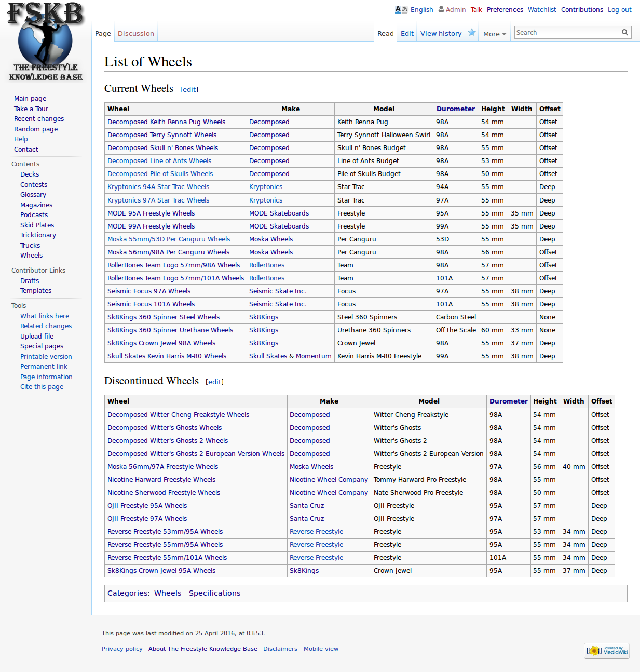
Task: Click the watchlist star icon
Action: point(472,33)
